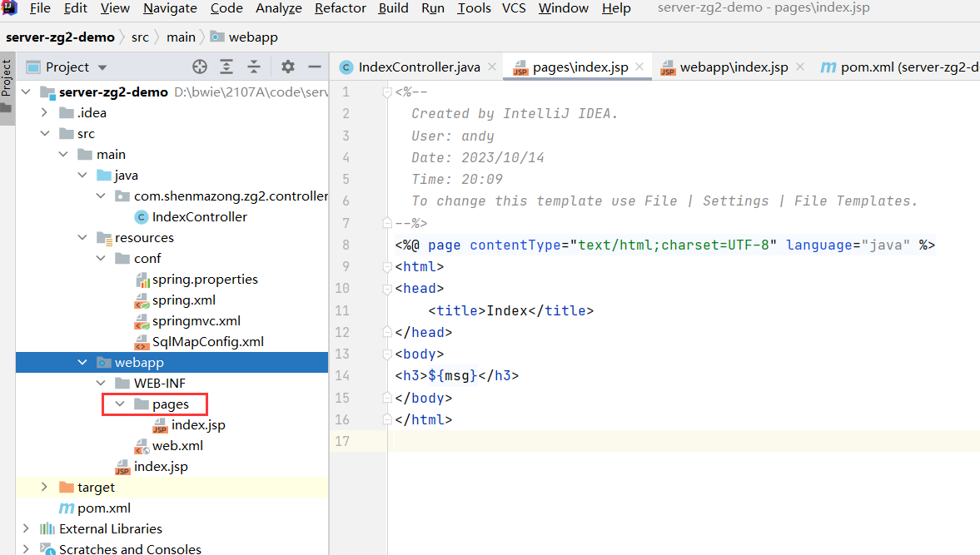Screen dimensions: 980x555
Task: Collapse the conf folder
Action: pos(101,259)
